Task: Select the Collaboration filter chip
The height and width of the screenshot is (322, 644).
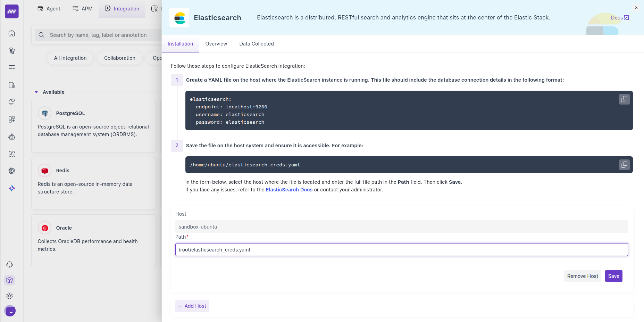Action: coord(119,58)
